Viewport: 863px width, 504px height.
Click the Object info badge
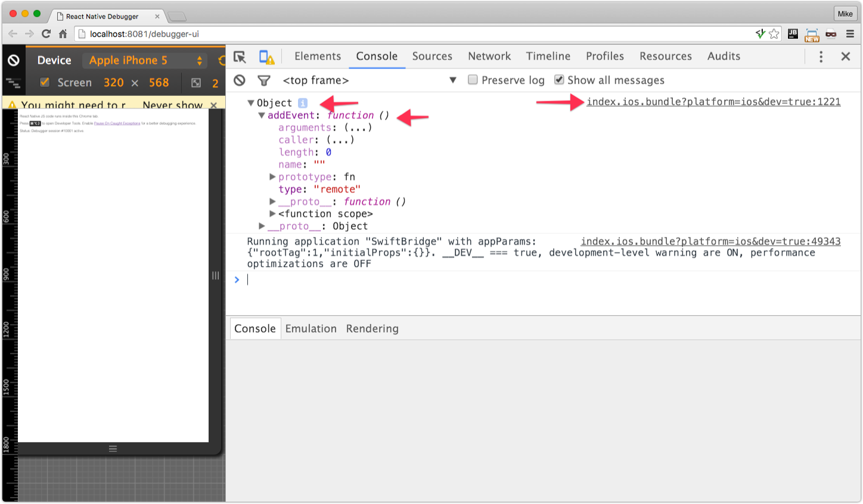point(303,103)
